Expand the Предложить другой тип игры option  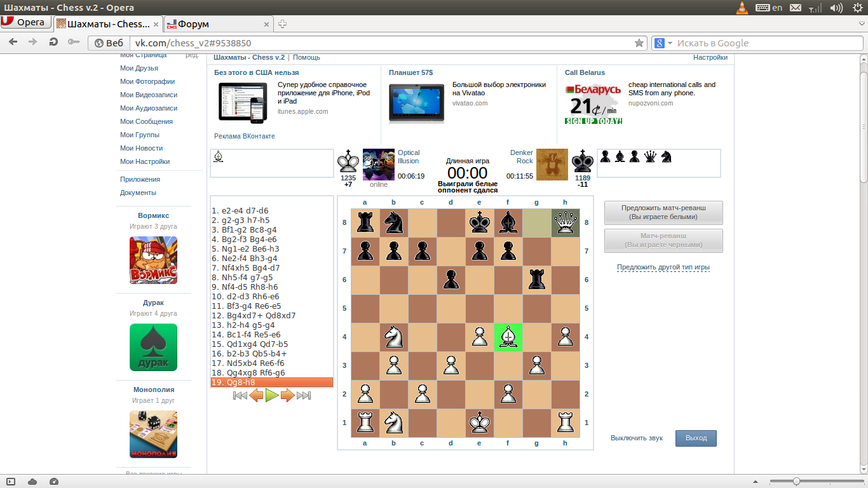[663, 267]
